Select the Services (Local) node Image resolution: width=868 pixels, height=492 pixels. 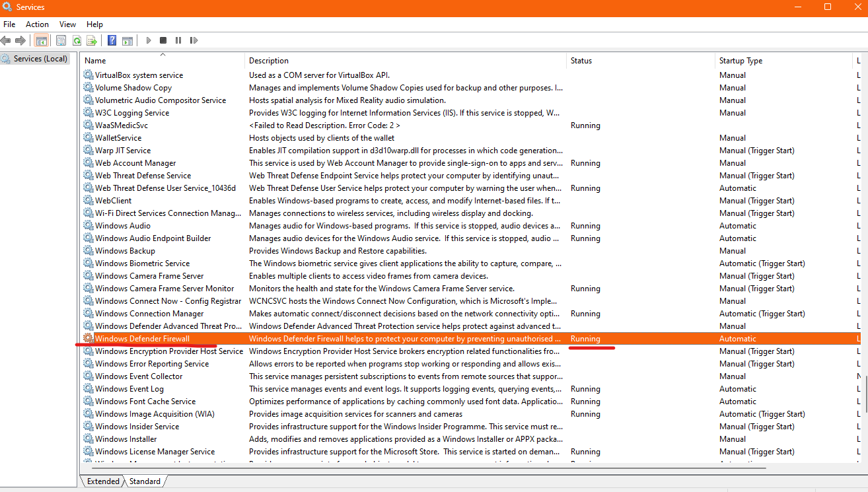coord(41,58)
